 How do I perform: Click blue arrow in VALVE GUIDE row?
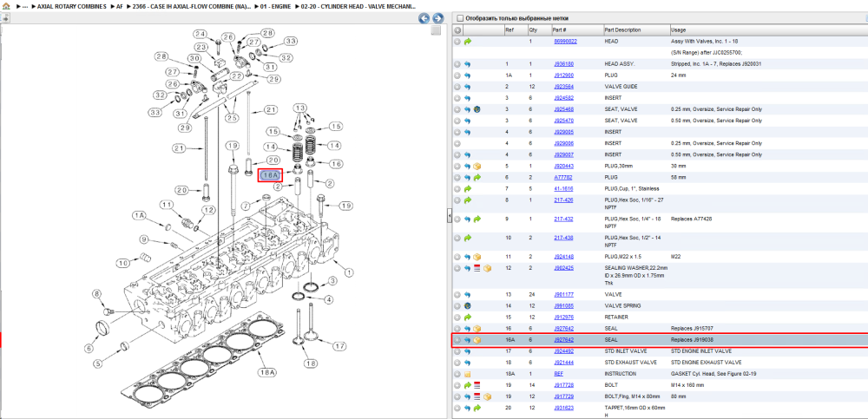[468, 87]
